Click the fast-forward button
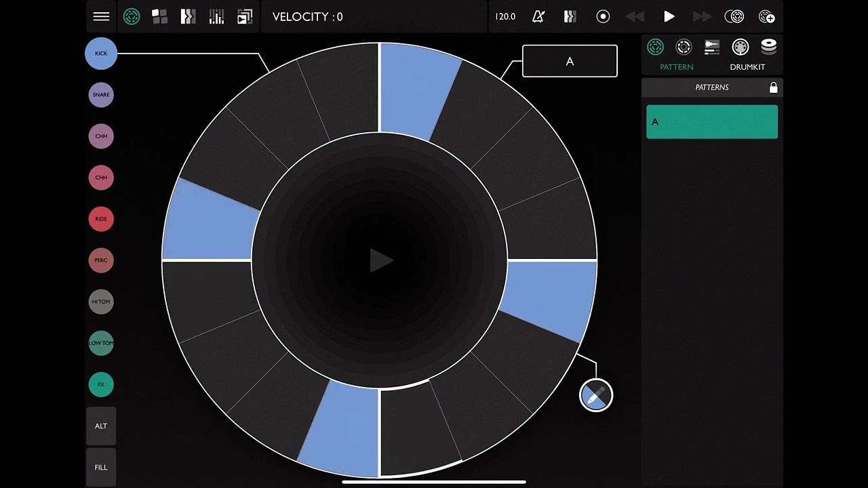The height and width of the screenshot is (488, 868). click(x=702, y=16)
